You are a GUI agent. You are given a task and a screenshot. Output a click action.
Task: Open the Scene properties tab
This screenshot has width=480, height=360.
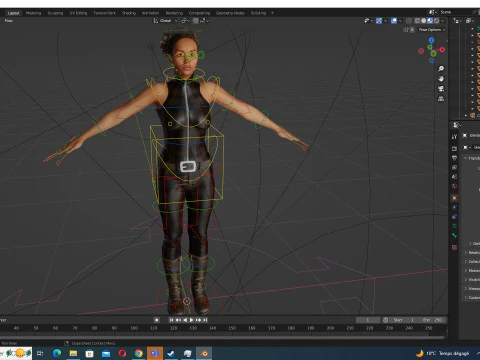pos(454,177)
